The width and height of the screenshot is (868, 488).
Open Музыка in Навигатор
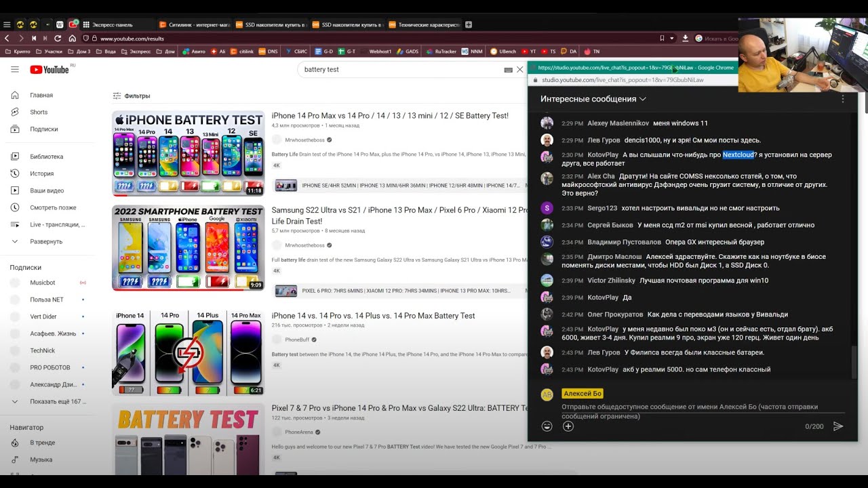(x=41, y=460)
